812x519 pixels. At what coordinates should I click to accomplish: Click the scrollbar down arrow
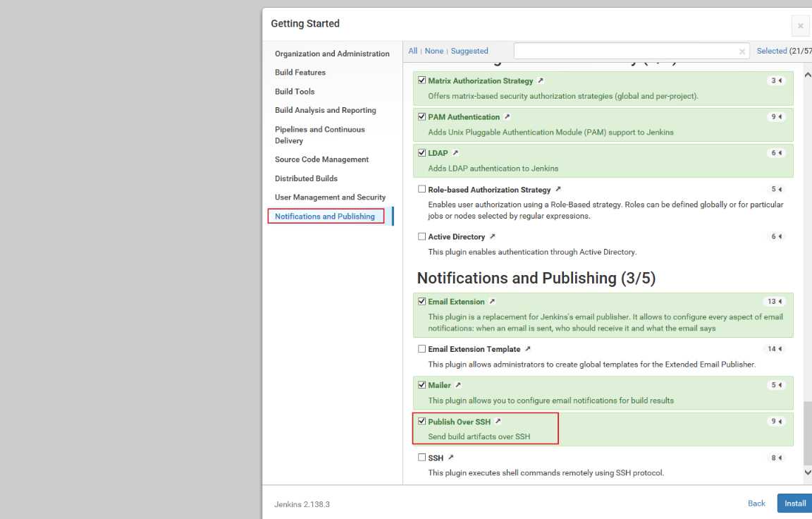(x=807, y=472)
